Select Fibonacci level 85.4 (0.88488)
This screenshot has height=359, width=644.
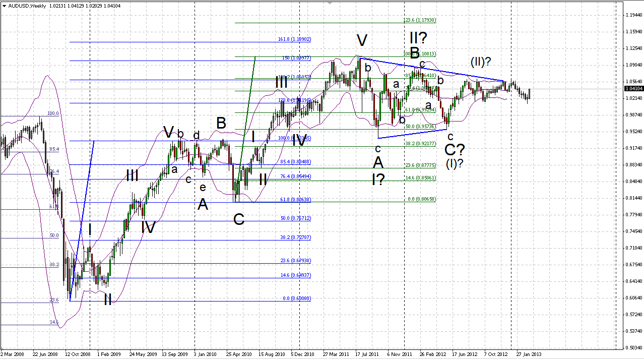[x=295, y=162]
